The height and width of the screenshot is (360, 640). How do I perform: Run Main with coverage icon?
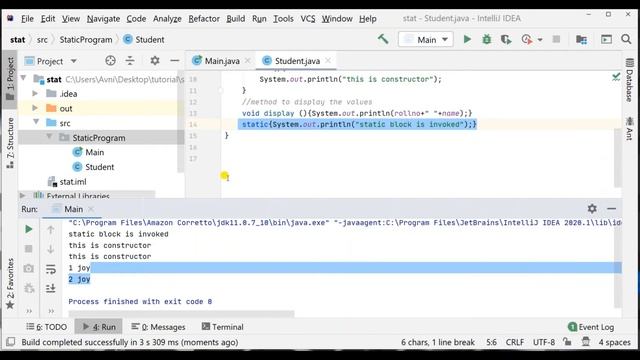[x=506, y=39]
